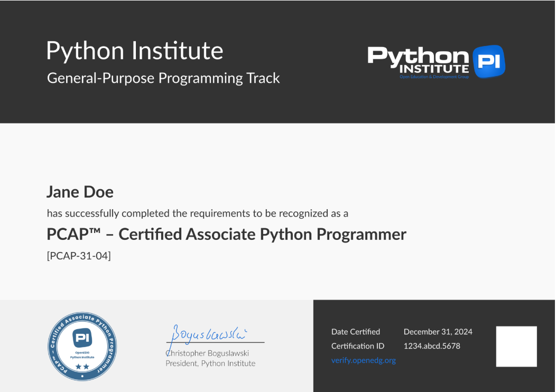
Task: Open the verify.openedg.org link
Action: [363, 360]
